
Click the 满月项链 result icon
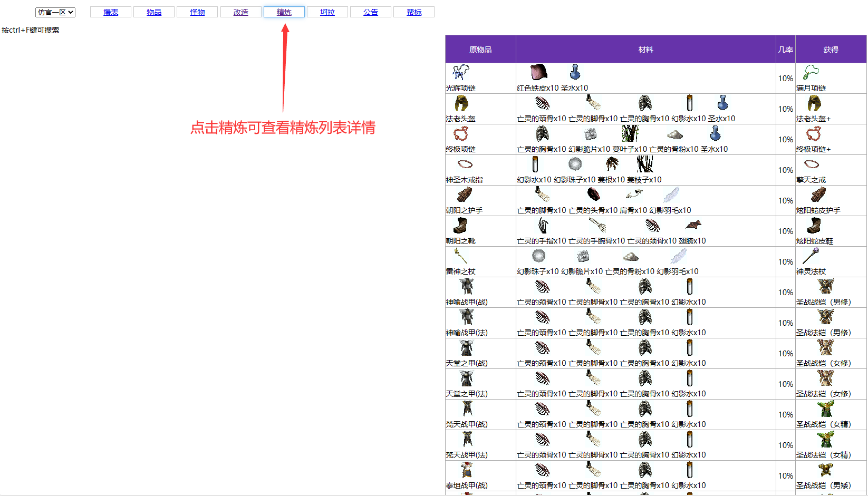pos(811,72)
